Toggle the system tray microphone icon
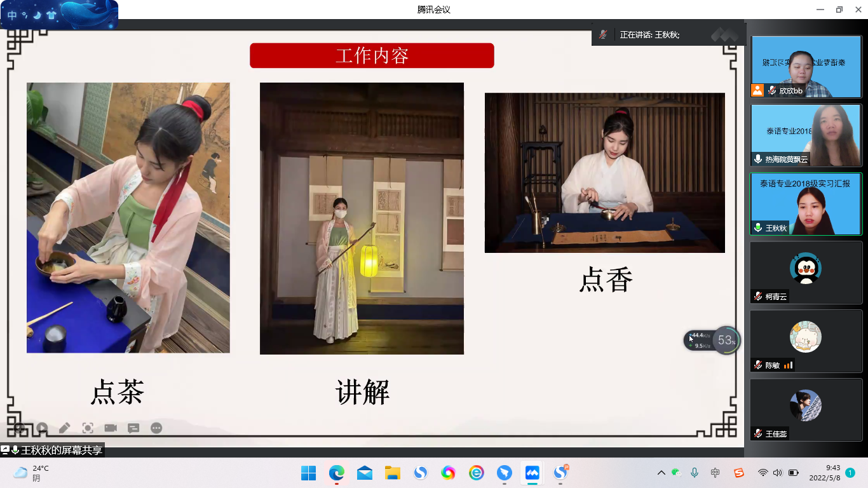This screenshot has height=488, width=868. click(695, 473)
